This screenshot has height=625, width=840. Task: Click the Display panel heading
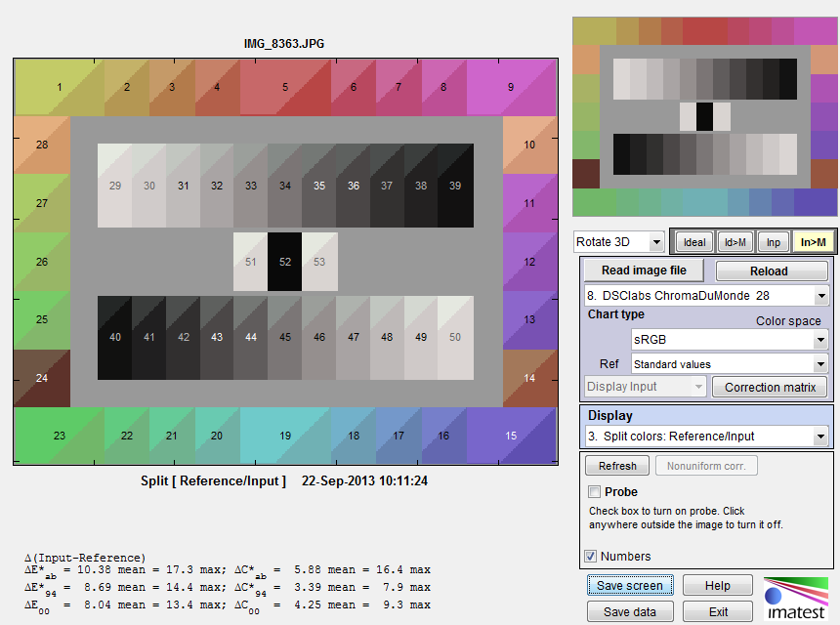point(610,416)
